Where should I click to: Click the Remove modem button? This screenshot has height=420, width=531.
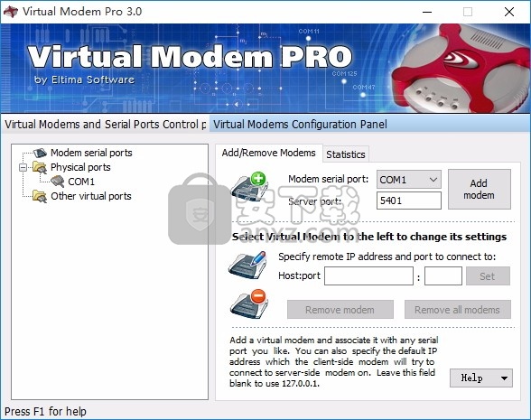(340, 310)
